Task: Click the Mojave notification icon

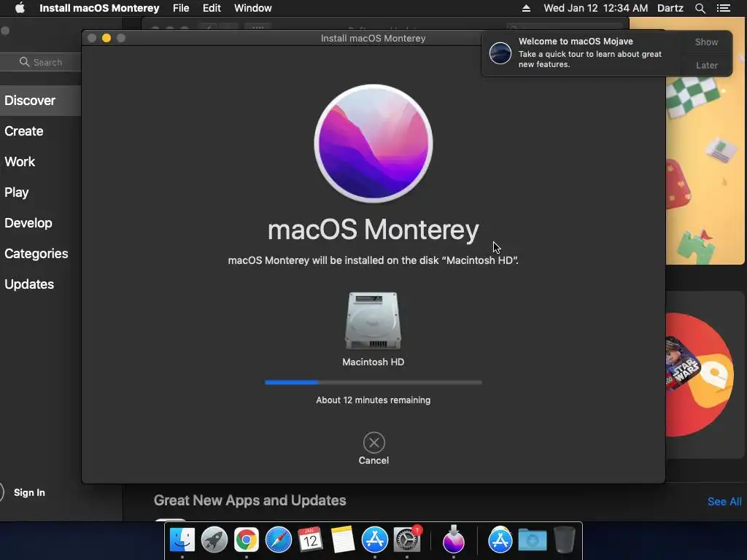Action: [500, 52]
